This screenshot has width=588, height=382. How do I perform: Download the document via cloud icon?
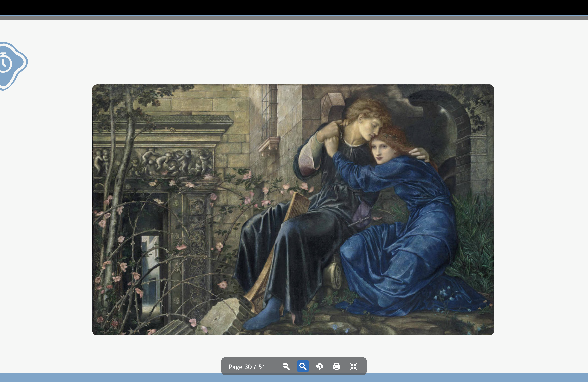[320, 366]
